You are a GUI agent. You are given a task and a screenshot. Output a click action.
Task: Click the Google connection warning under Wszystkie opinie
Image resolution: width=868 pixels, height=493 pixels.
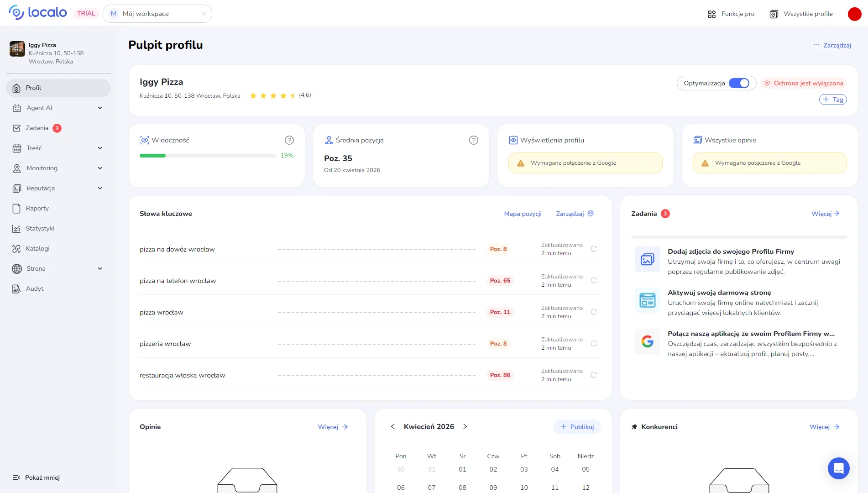click(770, 163)
